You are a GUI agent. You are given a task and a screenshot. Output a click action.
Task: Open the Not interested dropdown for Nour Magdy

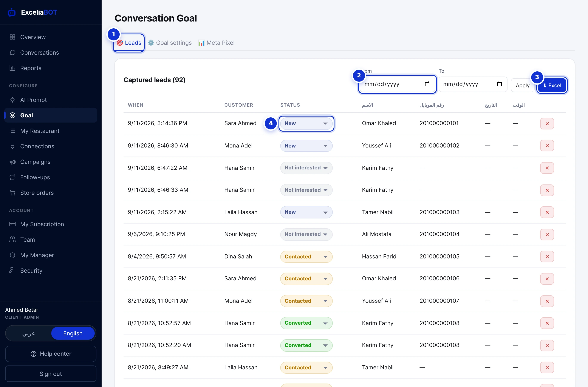(x=306, y=234)
